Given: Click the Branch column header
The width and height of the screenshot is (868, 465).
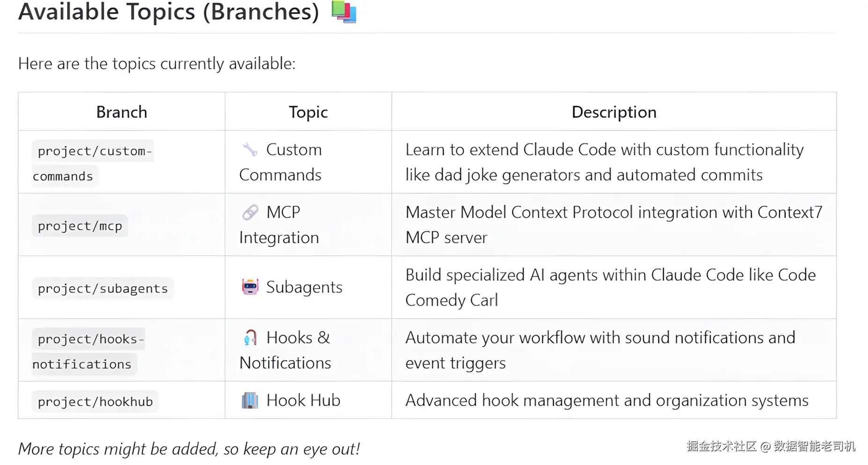Looking at the screenshot, I should (122, 112).
